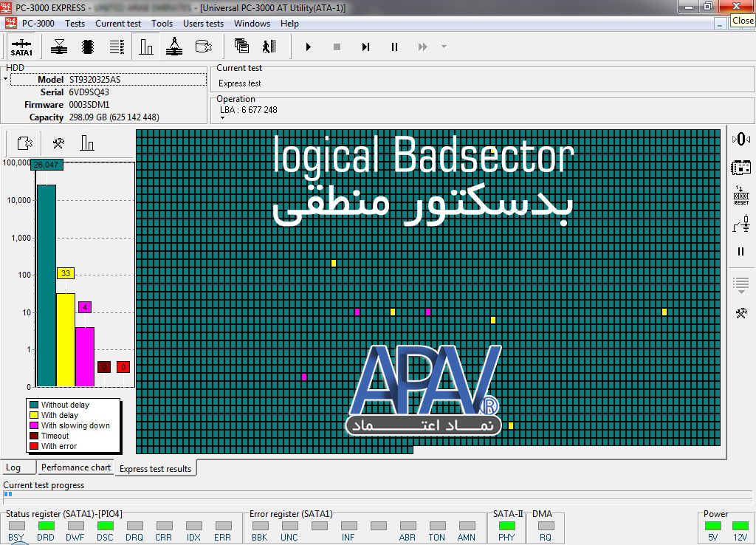This screenshot has height=545, width=756.
Task: Click the PCB board icon in right sidebar
Action: (x=741, y=168)
